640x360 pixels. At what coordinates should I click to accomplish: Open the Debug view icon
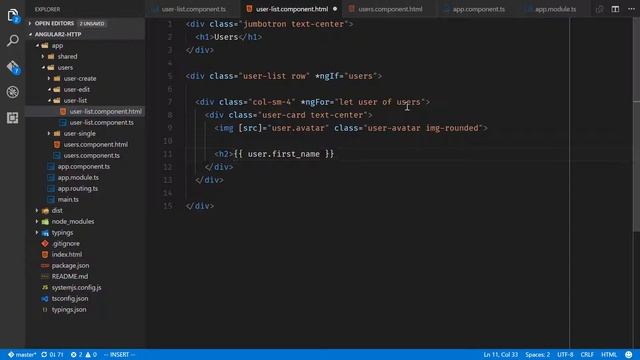coord(13,92)
